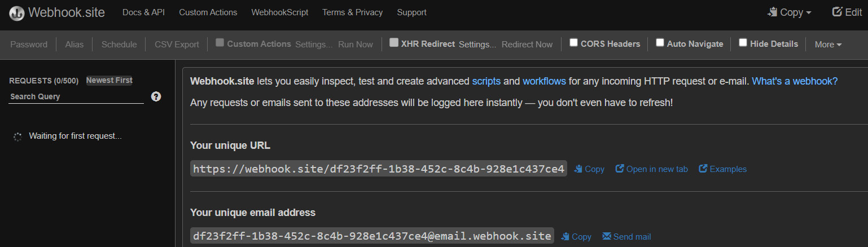The width and height of the screenshot is (868, 247).
Task: Open the What's a webhook? link
Action: [x=795, y=81]
